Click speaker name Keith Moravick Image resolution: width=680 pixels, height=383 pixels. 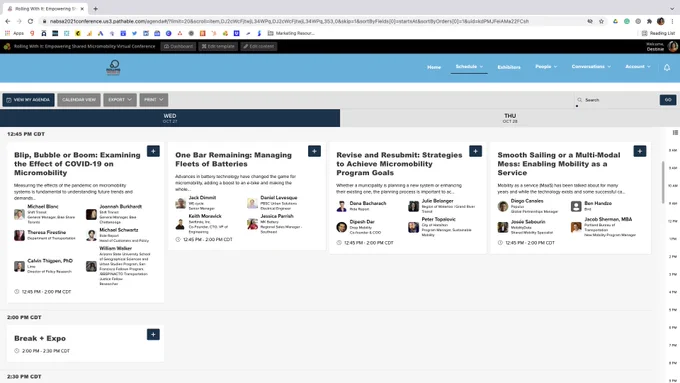(x=205, y=216)
